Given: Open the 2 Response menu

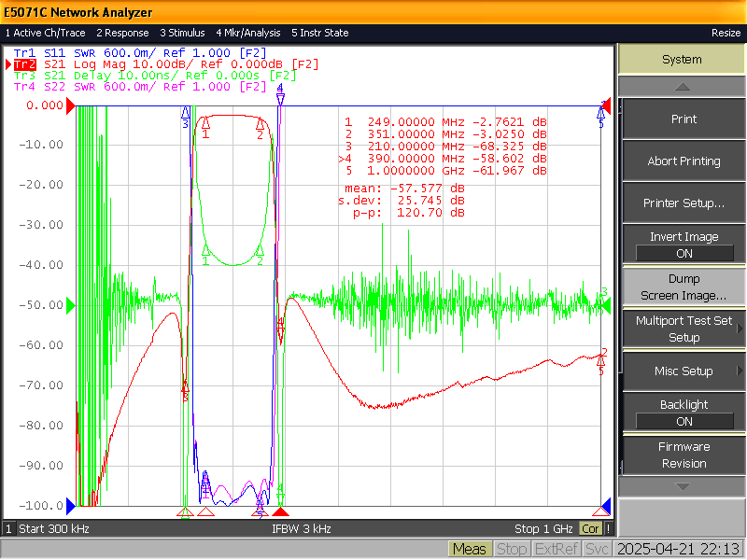Looking at the screenshot, I should (x=122, y=33).
